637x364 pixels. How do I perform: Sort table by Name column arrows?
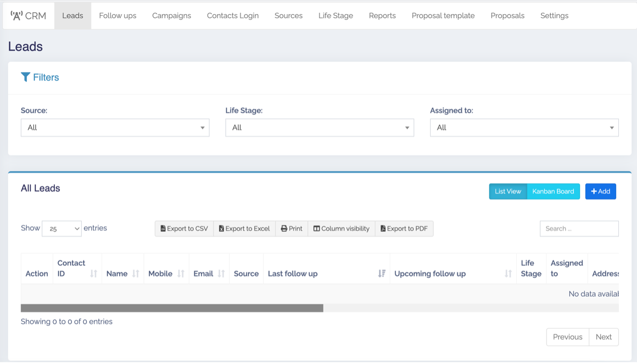coord(136,274)
